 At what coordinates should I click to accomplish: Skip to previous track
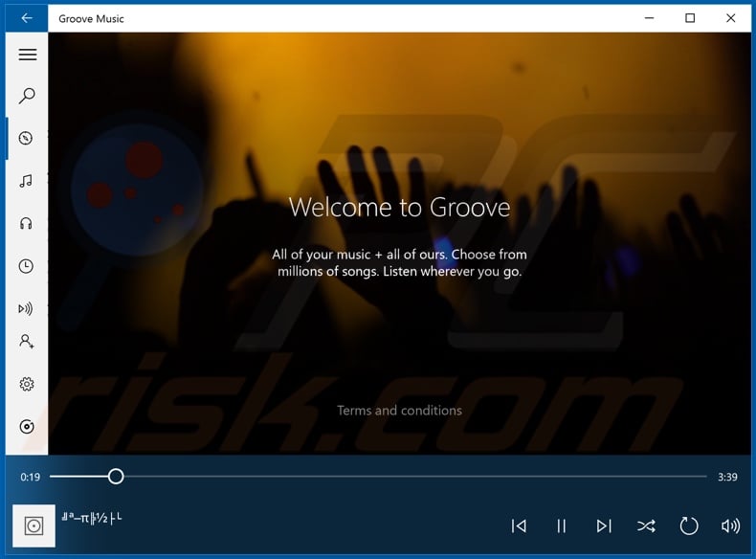click(519, 525)
